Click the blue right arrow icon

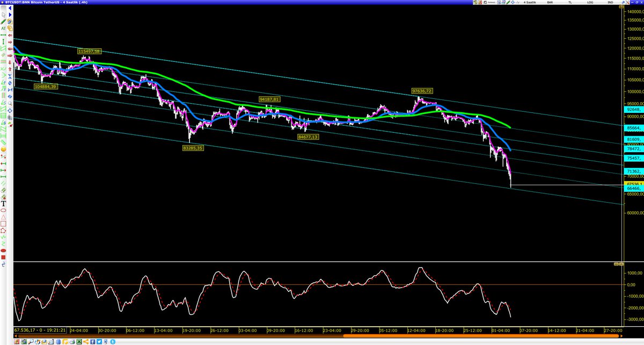pyautogui.click(x=10, y=15)
